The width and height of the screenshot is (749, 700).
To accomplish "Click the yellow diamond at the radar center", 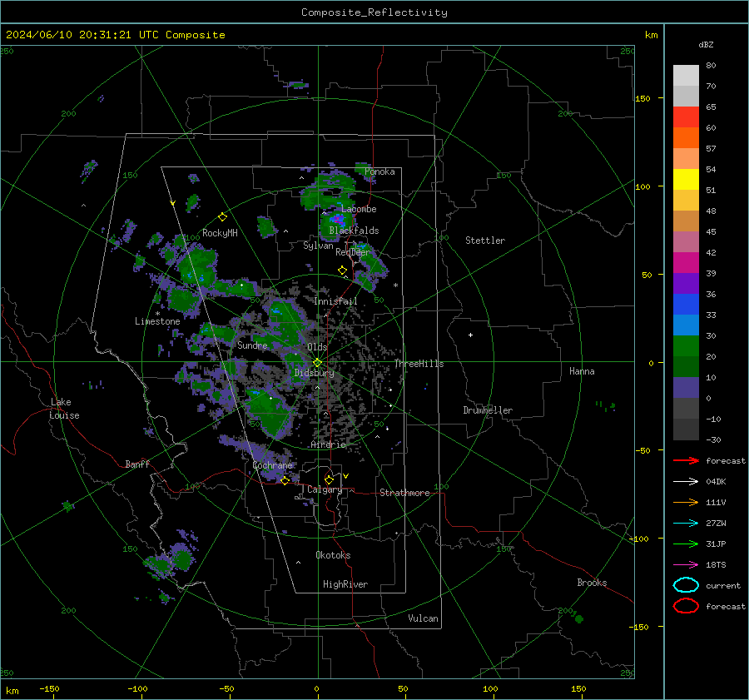I will click(317, 363).
